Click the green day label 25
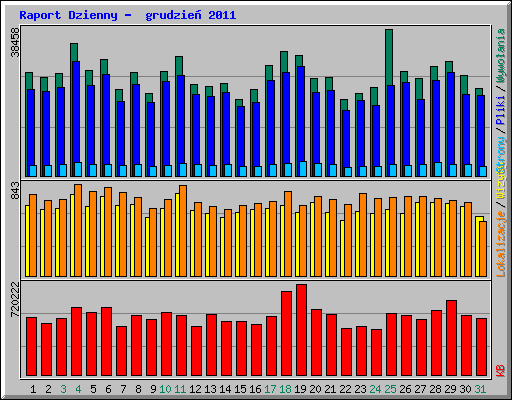Screen dimensions: 512x400 (390, 389)
